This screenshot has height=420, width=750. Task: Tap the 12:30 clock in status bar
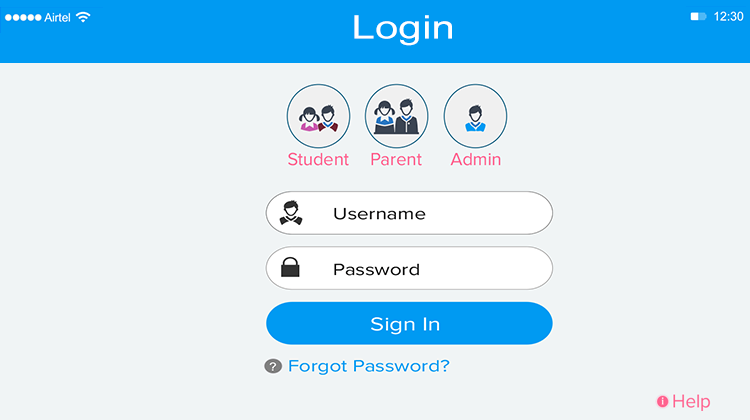point(728,17)
